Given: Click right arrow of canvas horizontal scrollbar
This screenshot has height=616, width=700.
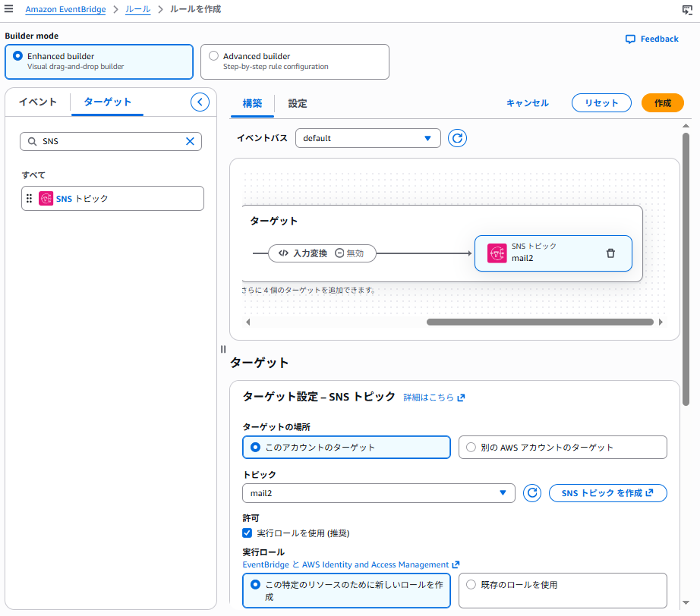Looking at the screenshot, I should [661, 322].
